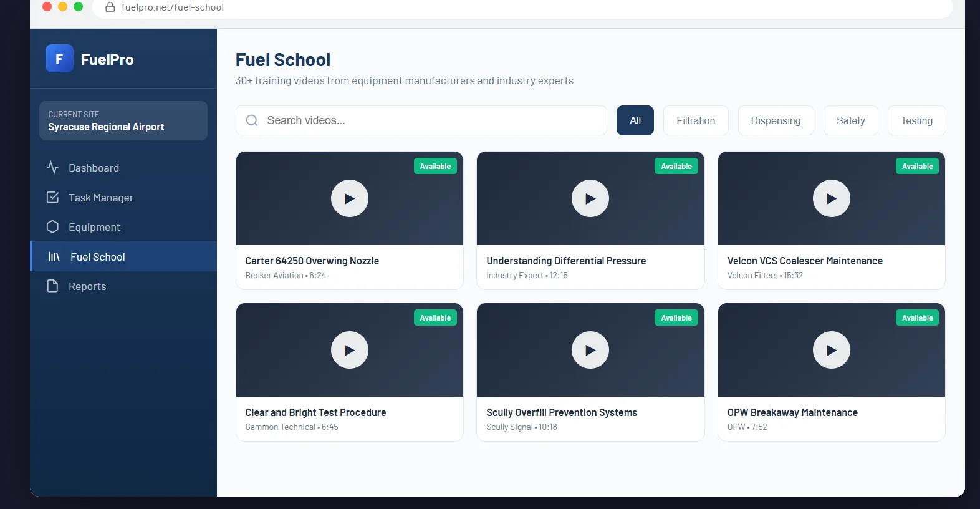Click the magnifier icon in search bar
The image size is (980, 509).
point(252,120)
